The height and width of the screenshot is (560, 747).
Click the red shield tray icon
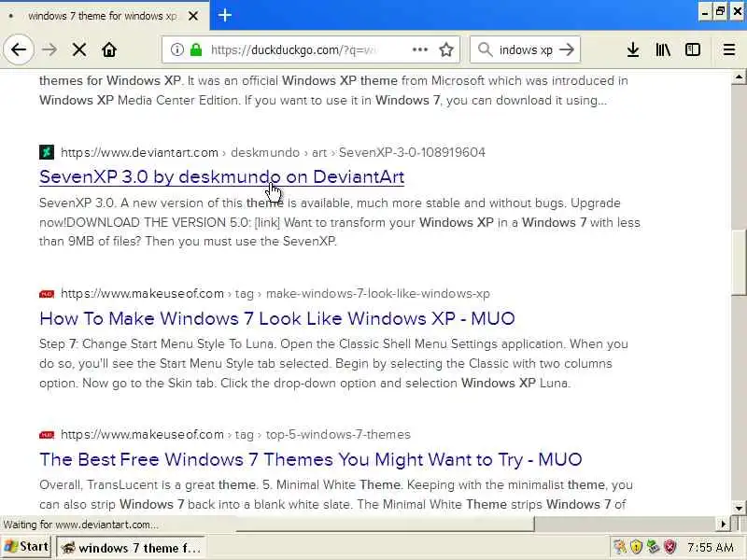(x=669, y=547)
